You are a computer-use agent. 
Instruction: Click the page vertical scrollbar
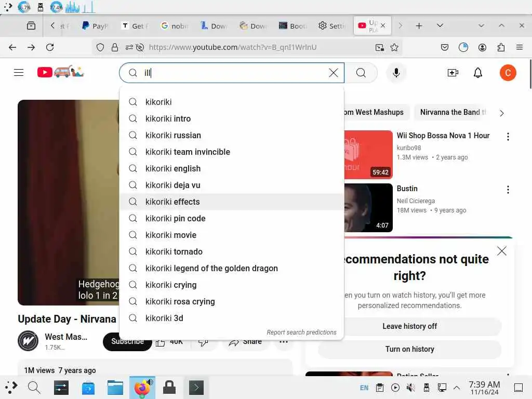(x=529, y=74)
